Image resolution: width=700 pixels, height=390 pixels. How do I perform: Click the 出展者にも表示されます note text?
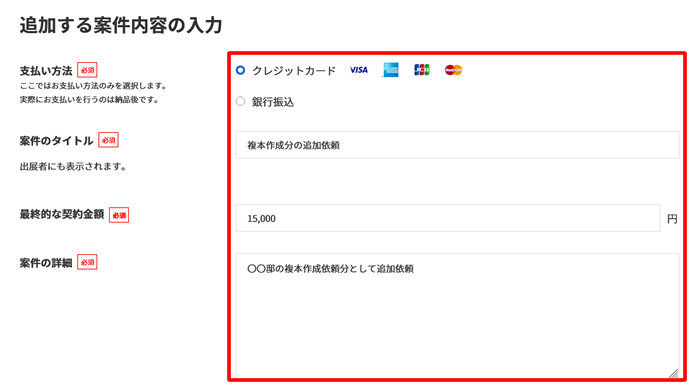coord(73,166)
